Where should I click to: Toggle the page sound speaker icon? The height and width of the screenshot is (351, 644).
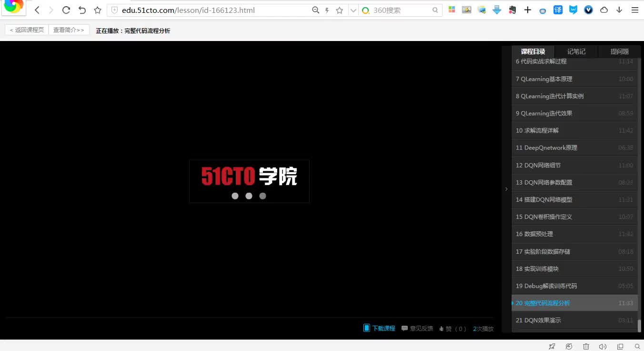pos(603,346)
